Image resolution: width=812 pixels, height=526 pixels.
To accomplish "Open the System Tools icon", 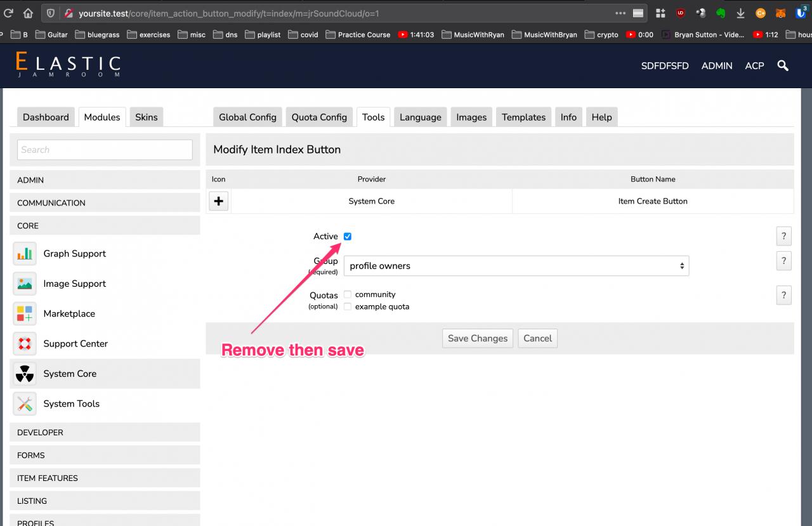I will point(25,404).
